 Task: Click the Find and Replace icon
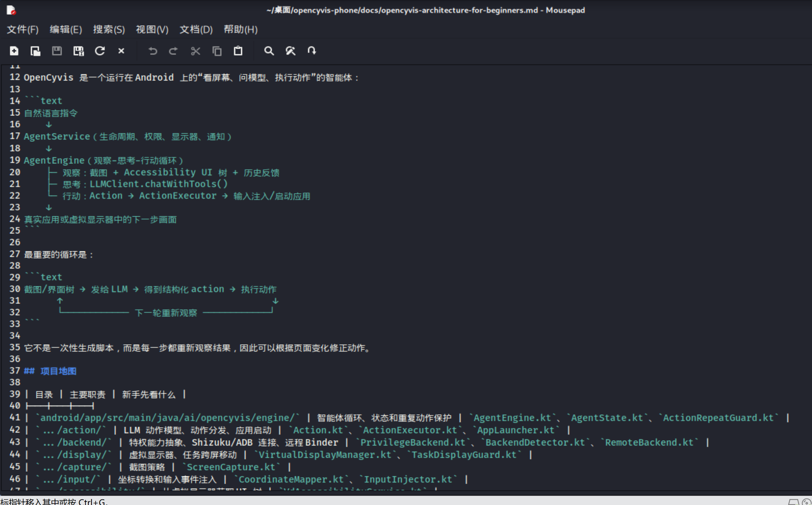[x=290, y=51]
